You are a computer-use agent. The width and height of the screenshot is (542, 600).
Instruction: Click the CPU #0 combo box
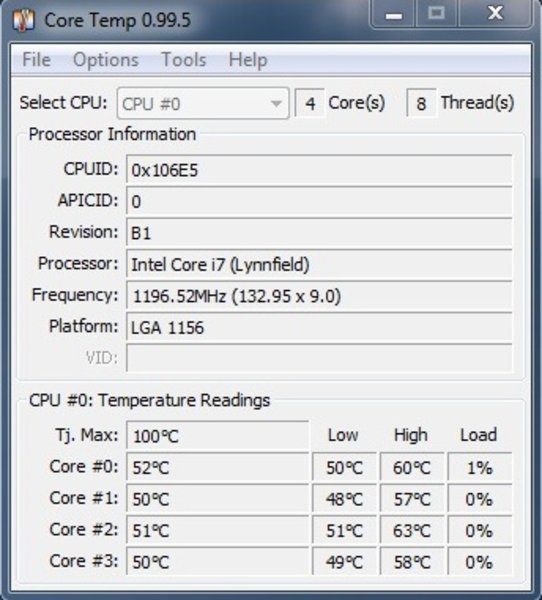coord(203,104)
